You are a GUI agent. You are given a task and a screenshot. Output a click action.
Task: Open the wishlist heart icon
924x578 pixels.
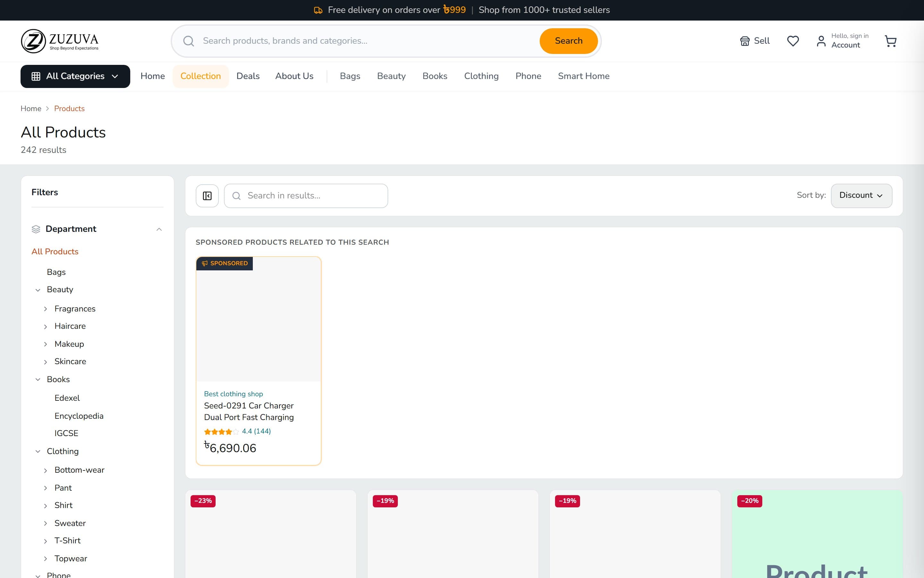click(x=793, y=41)
